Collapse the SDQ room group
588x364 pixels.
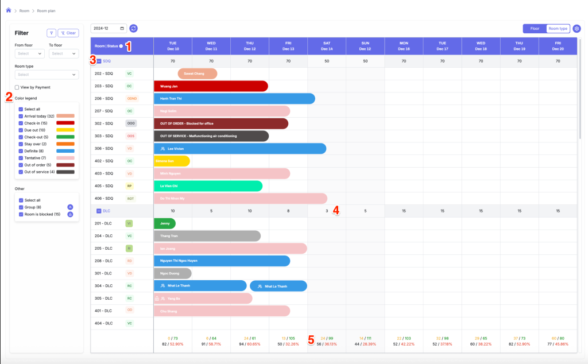[x=99, y=61]
